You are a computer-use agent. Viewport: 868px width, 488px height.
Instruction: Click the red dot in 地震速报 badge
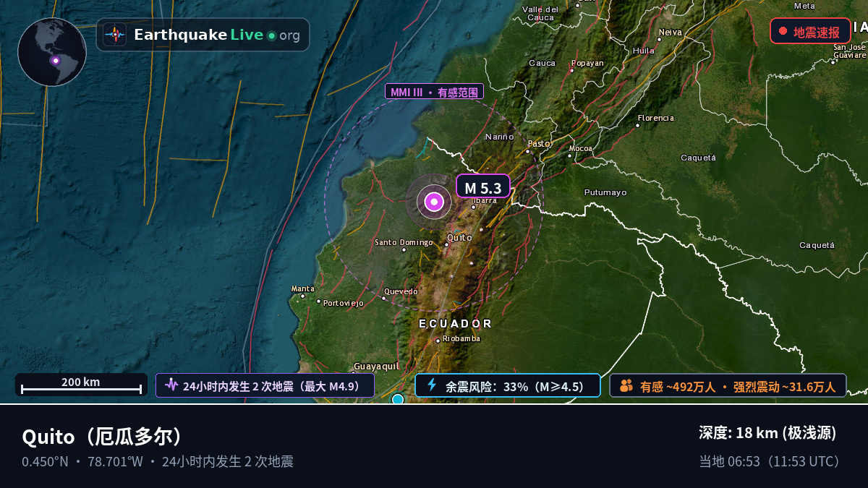click(x=783, y=31)
